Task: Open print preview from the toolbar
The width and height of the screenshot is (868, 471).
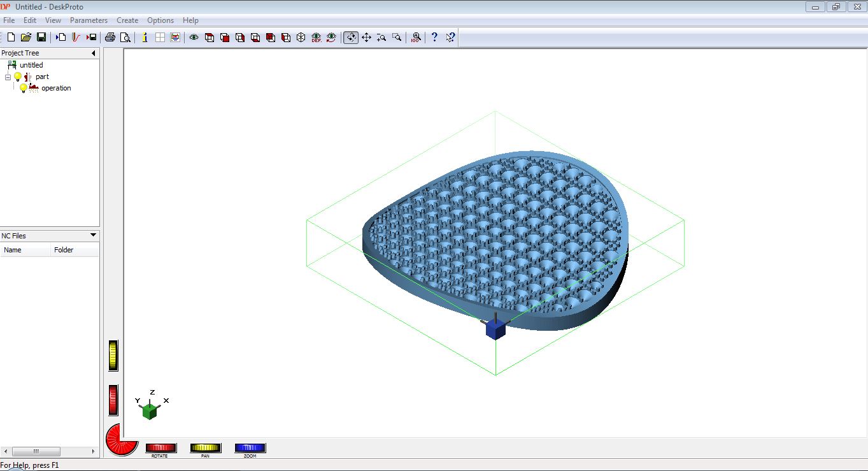Action: click(x=125, y=38)
